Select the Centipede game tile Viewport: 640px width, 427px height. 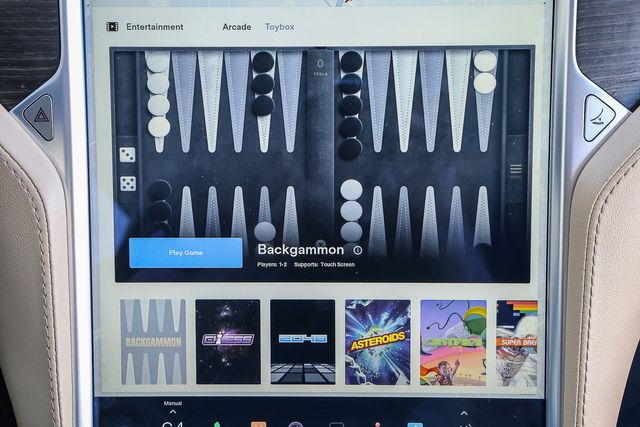tap(453, 342)
